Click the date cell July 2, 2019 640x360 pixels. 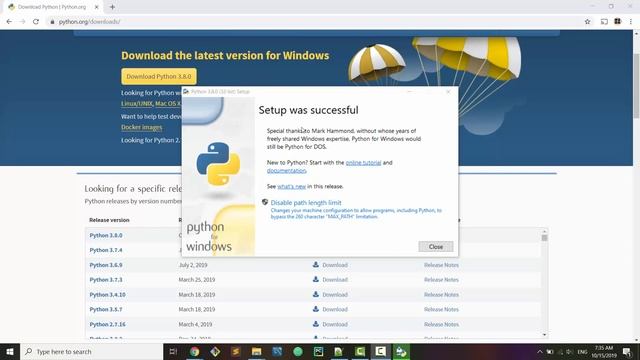coord(193,265)
